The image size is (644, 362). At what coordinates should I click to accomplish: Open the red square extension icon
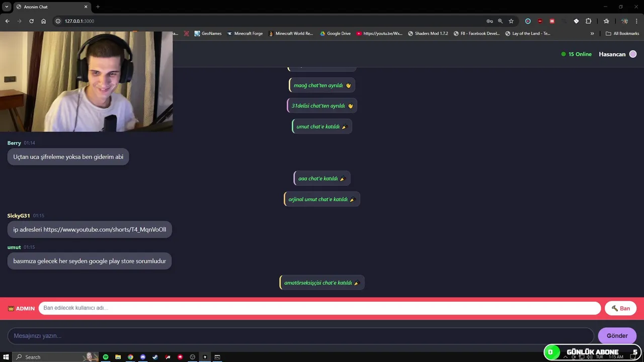552,21
